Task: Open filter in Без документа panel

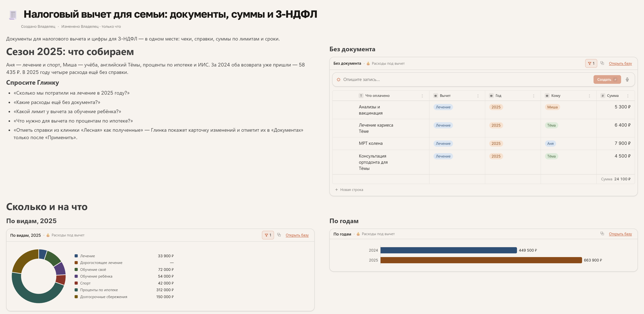Action: coord(591,63)
